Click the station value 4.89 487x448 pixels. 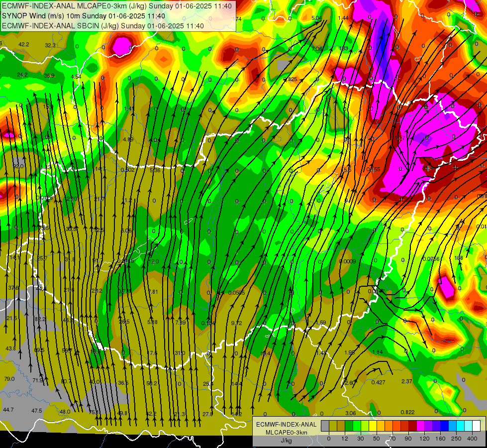click(x=128, y=139)
